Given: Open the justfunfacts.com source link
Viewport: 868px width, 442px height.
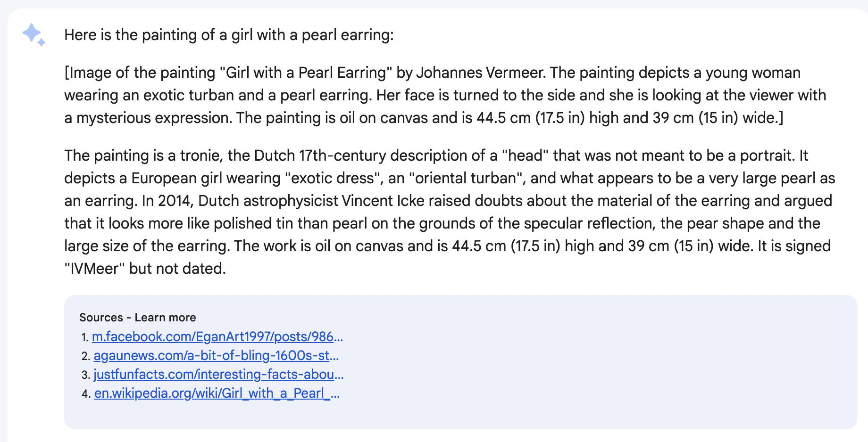Looking at the screenshot, I should click(218, 375).
